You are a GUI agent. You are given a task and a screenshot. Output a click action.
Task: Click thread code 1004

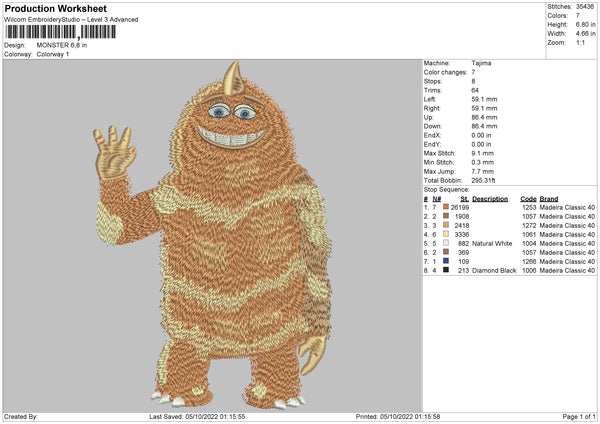529,243
